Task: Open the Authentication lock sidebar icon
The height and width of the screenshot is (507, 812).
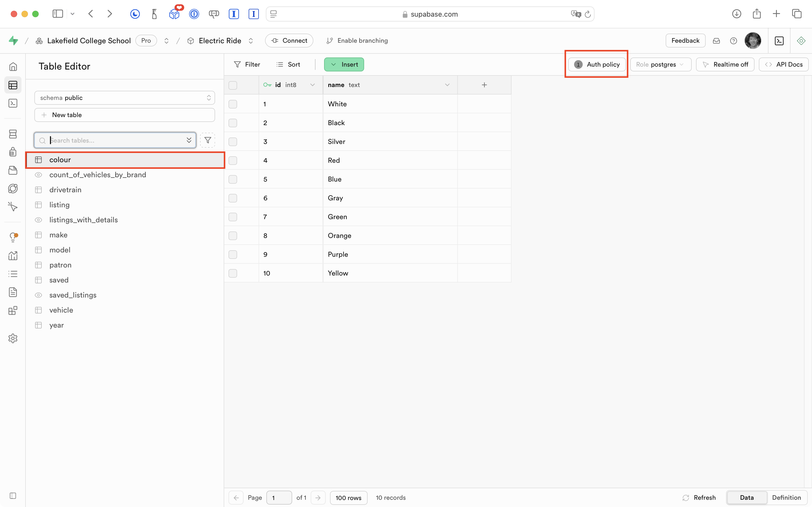Action: [x=13, y=152]
